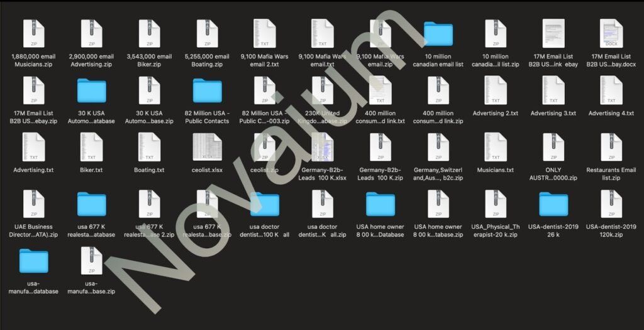
Task: Select the Musicians.txt text file
Action: (496, 148)
